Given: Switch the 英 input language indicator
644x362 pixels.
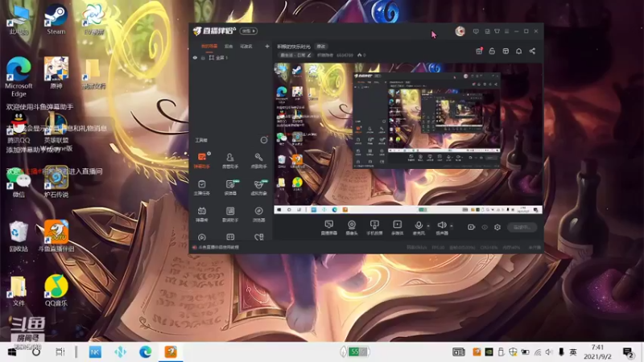Looking at the screenshot, I should 573,352.
